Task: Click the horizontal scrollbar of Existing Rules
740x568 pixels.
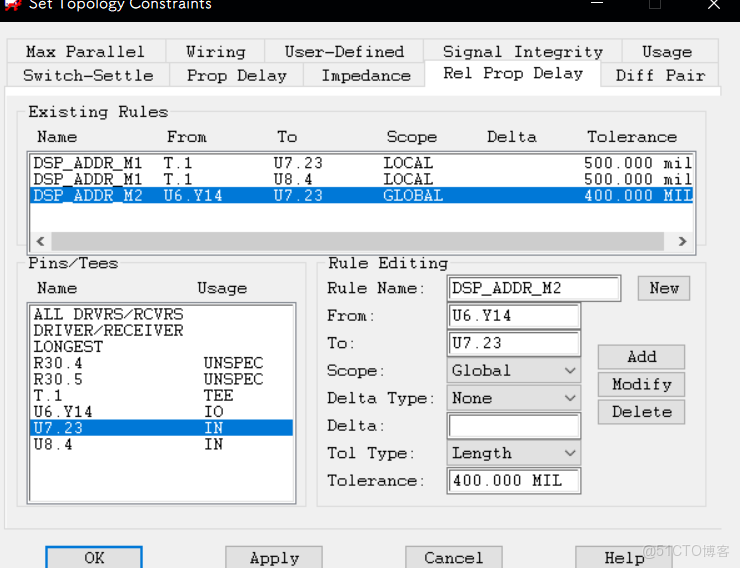Action: click(x=357, y=242)
